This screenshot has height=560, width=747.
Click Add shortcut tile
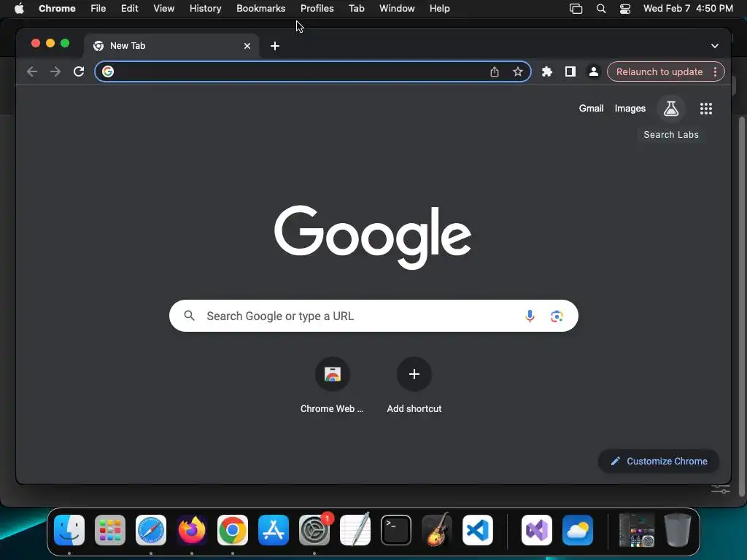click(x=414, y=386)
